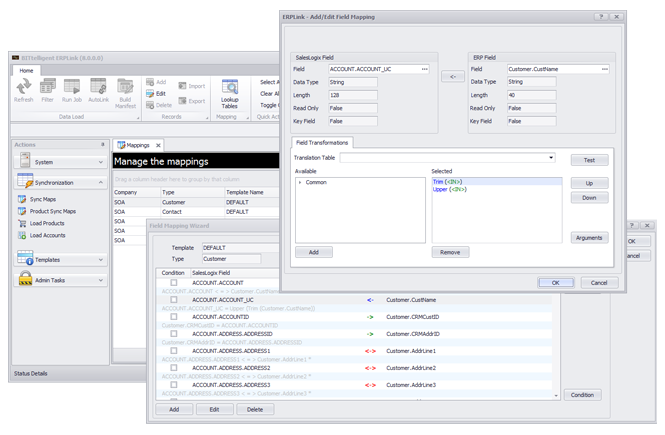Click Delete in Records ribbon group
This screenshot has height=435, width=665.
(159, 105)
